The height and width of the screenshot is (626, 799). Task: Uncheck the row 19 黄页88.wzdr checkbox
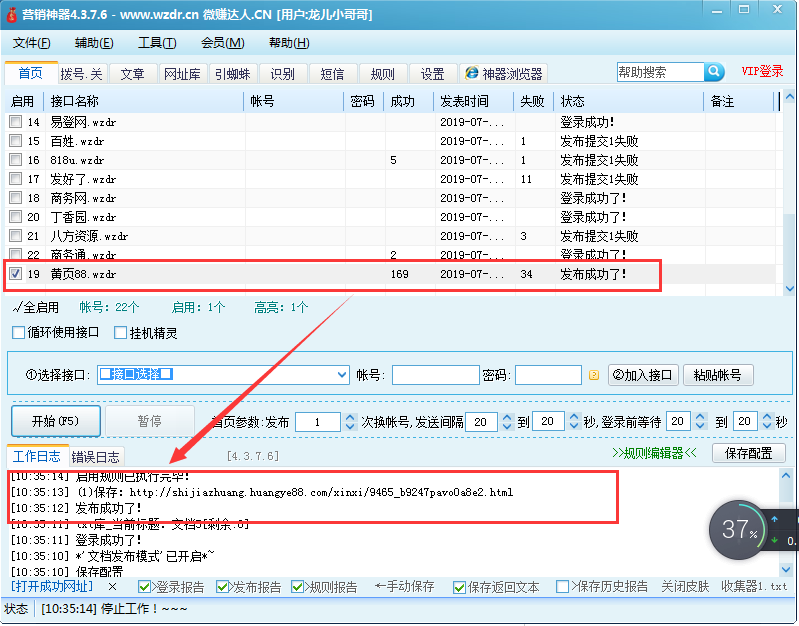pyautogui.click(x=16, y=273)
